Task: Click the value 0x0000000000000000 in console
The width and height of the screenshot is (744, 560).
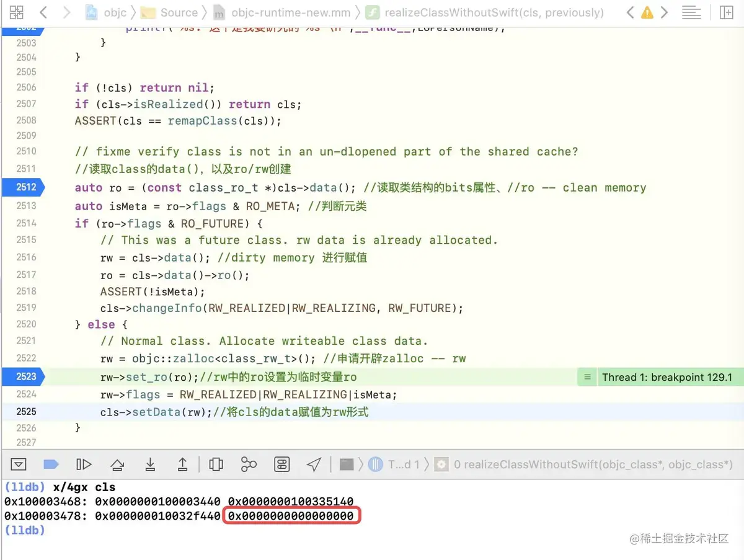Action: click(291, 516)
